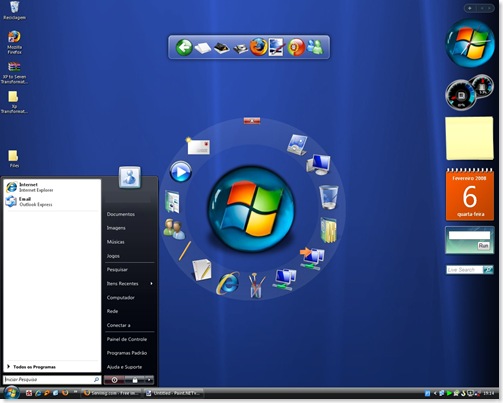Image resolution: width=503 pixels, height=403 pixels.
Task: Launch Internet Explorer from the circle dock
Action: point(227,283)
